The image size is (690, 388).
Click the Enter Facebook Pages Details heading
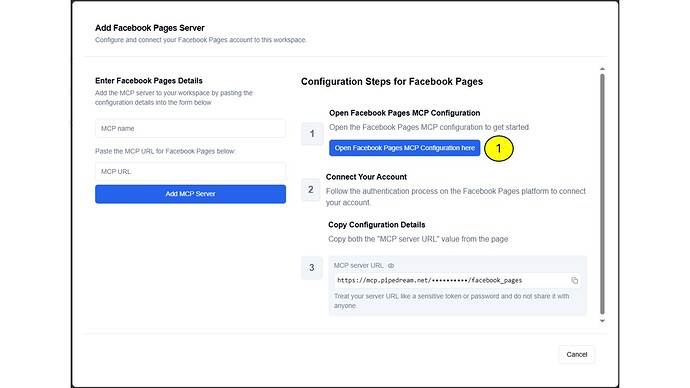pyautogui.click(x=149, y=81)
